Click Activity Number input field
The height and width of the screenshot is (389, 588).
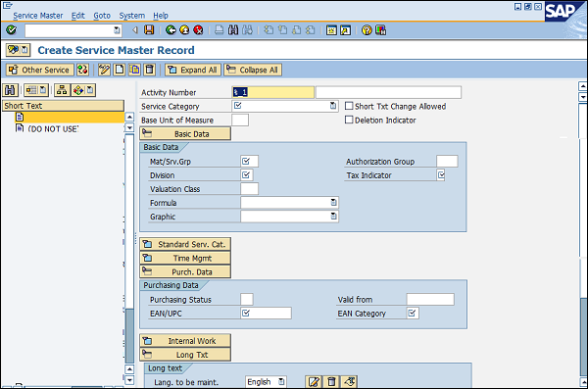(273, 92)
